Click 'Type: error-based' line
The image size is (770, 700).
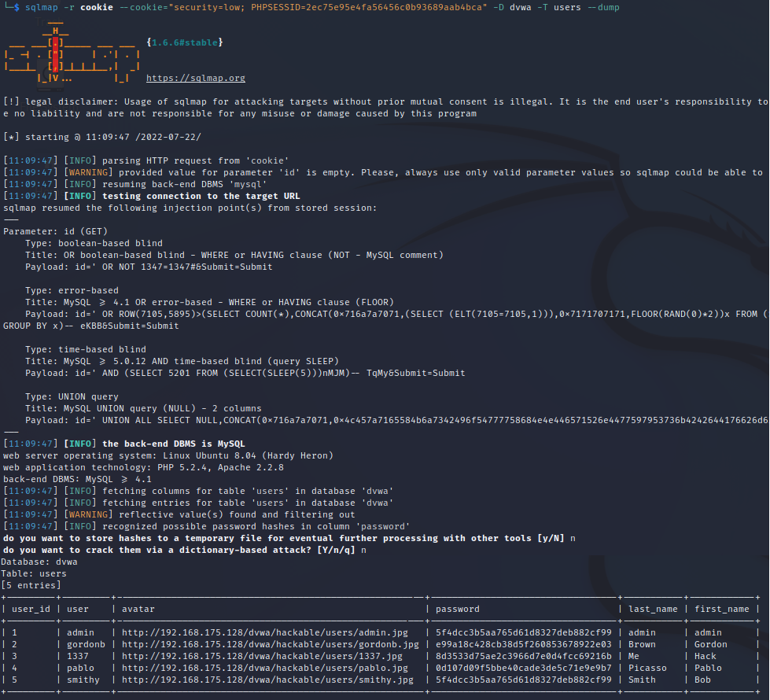[x=72, y=290]
